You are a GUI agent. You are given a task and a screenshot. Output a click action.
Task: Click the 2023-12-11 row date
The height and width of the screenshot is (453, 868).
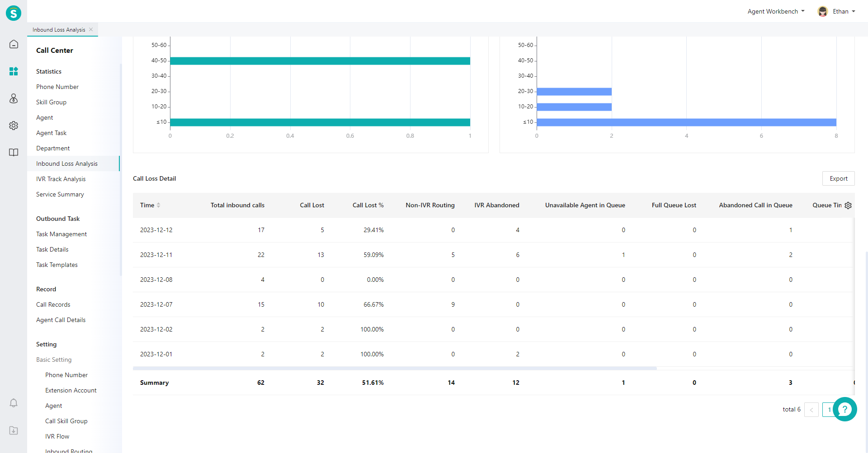coord(156,255)
